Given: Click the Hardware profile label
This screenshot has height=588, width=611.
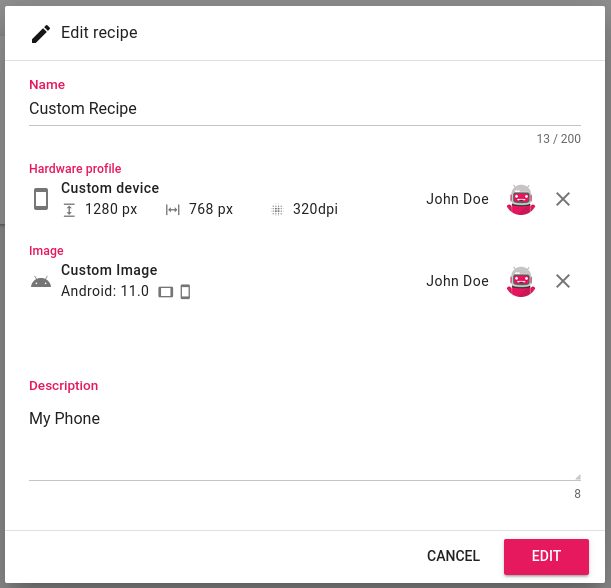Looking at the screenshot, I should [x=75, y=169].
